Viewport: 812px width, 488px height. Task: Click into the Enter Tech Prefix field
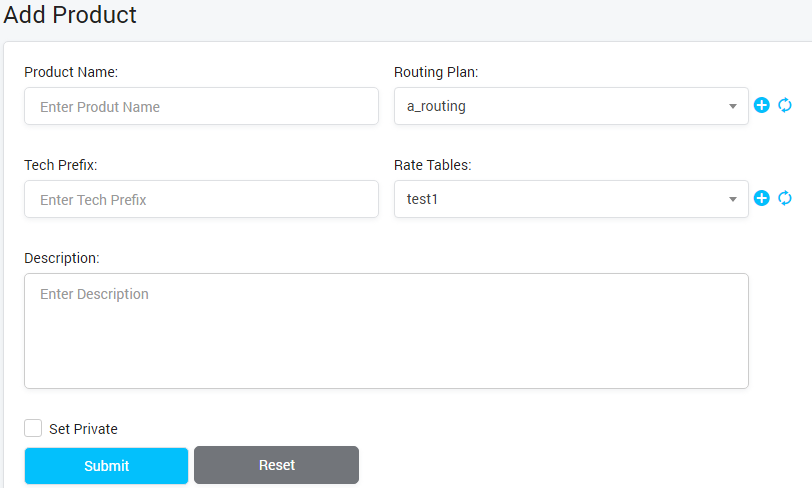tap(201, 199)
